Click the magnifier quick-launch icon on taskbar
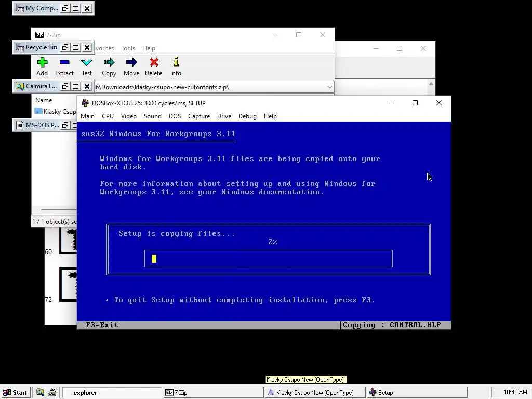The width and height of the screenshot is (532, 399). [x=40, y=393]
